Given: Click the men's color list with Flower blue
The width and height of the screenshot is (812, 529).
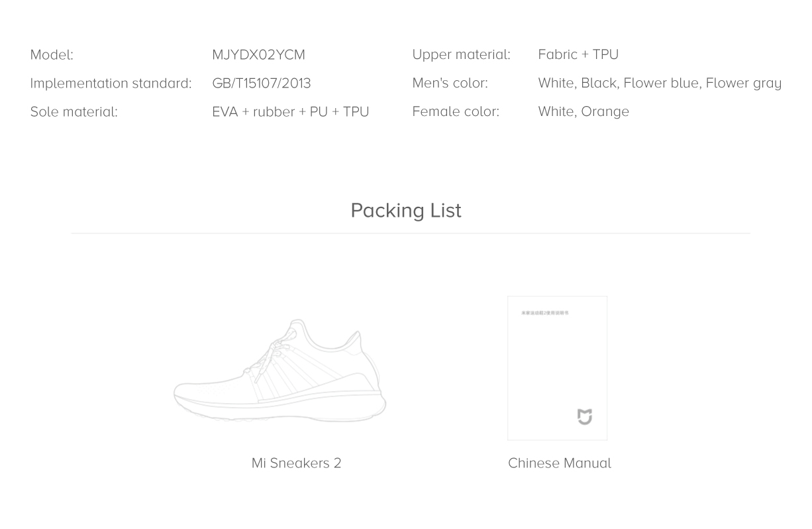Looking at the screenshot, I should click(x=660, y=83).
